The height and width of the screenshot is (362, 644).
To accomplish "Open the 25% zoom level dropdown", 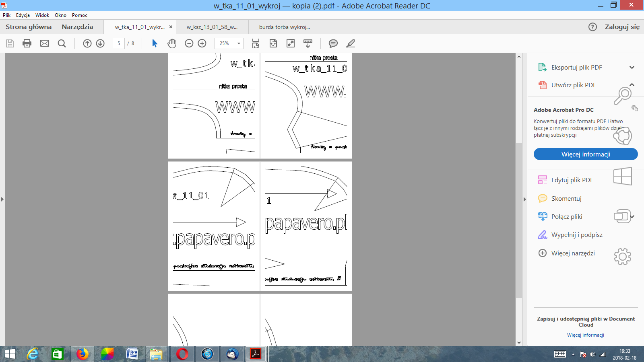I will click(239, 43).
